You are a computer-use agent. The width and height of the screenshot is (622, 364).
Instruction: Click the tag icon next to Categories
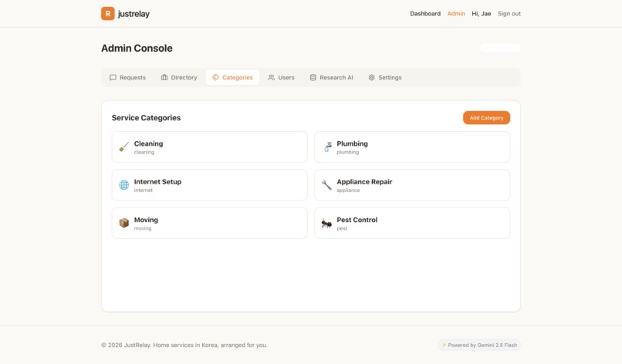coord(215,77)
